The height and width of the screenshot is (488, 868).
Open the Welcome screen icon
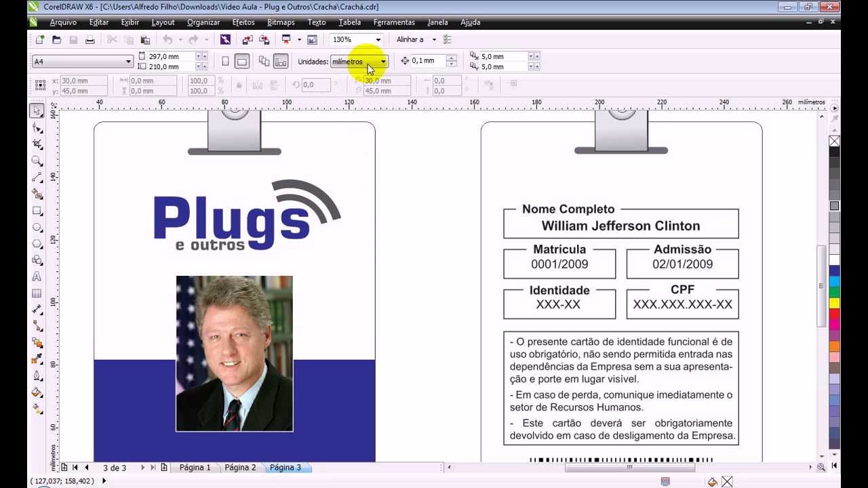click(312, 40)
